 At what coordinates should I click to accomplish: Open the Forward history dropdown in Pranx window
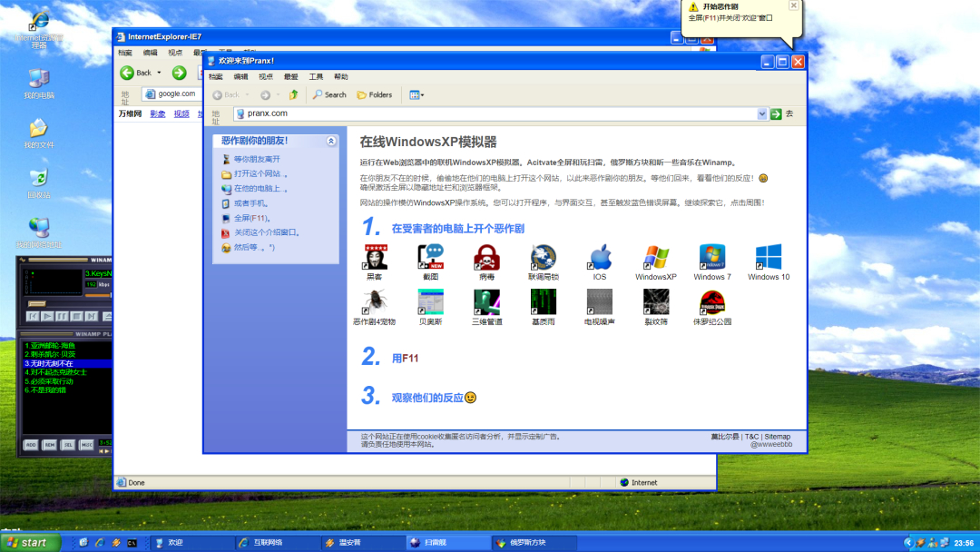(278, 95)
